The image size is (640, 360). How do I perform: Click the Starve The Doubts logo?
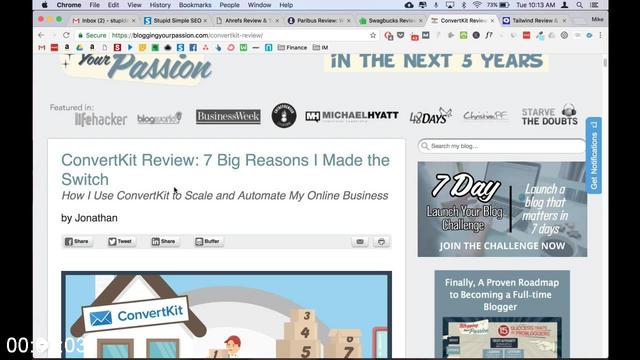(x=549, y=115)
